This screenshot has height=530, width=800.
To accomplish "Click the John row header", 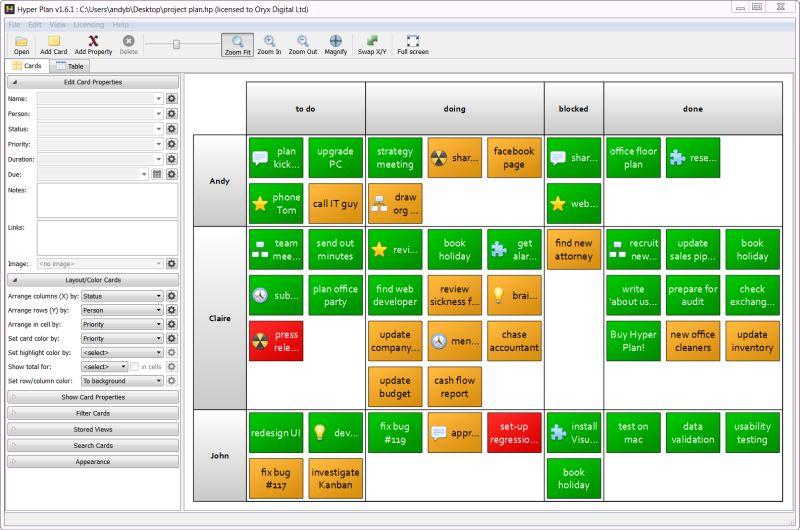I will click(x=220, y=456).
